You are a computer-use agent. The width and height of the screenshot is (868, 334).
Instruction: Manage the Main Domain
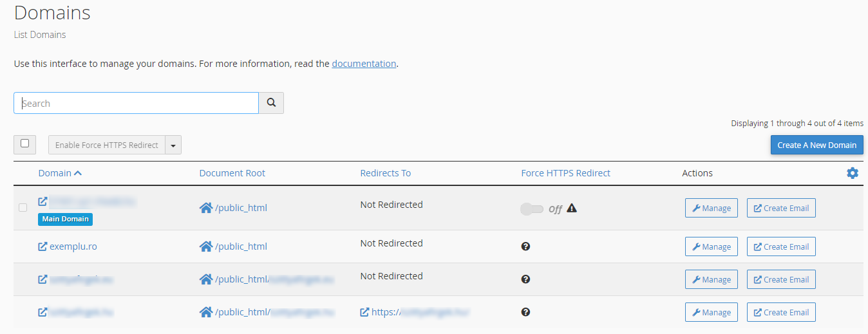pyautogui.click(x=712, y=208)
